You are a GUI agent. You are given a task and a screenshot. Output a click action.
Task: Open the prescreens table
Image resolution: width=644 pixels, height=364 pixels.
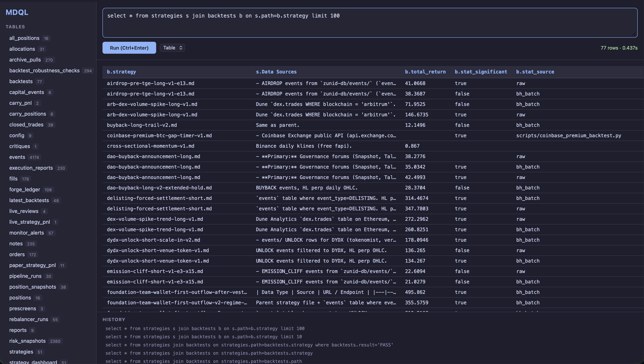click(23, 308)
